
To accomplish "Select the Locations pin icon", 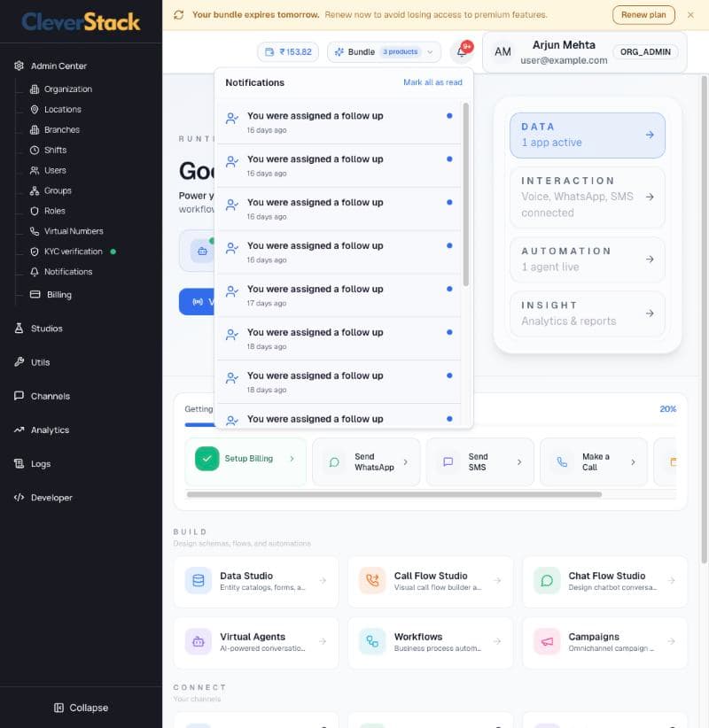I will 35,110.
